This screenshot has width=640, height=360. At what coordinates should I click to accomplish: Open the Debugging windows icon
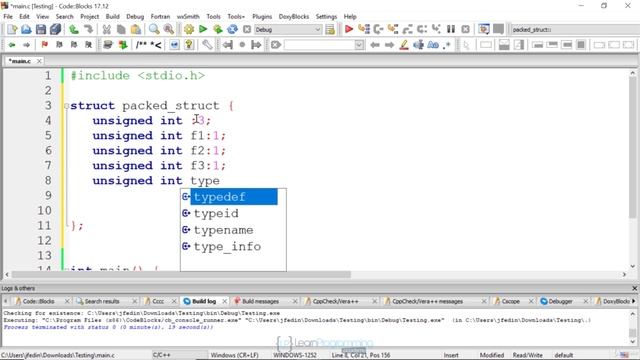click(x=484, y=29)
